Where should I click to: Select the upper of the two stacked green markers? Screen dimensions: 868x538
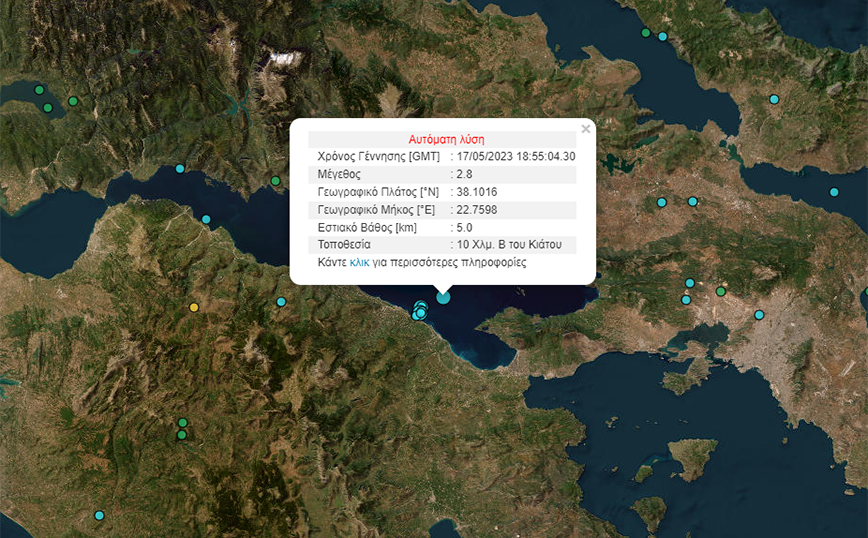182,423
